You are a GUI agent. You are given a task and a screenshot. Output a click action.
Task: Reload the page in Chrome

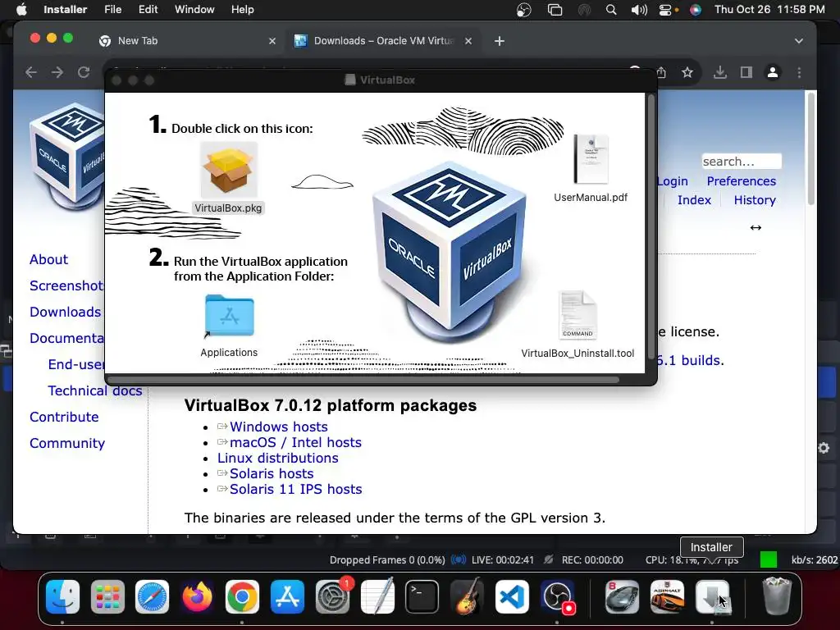(84, 72)
